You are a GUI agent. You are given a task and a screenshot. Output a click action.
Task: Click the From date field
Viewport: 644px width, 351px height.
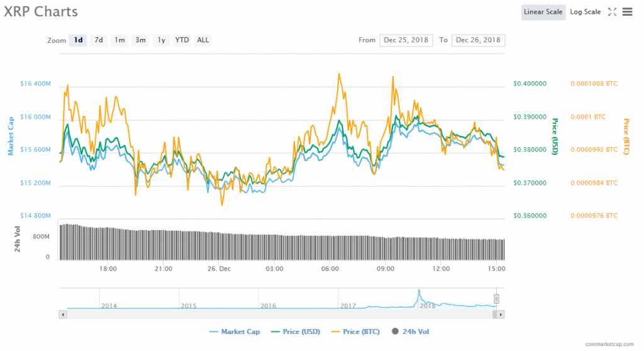pyautogui.click(x=406, y=40)
